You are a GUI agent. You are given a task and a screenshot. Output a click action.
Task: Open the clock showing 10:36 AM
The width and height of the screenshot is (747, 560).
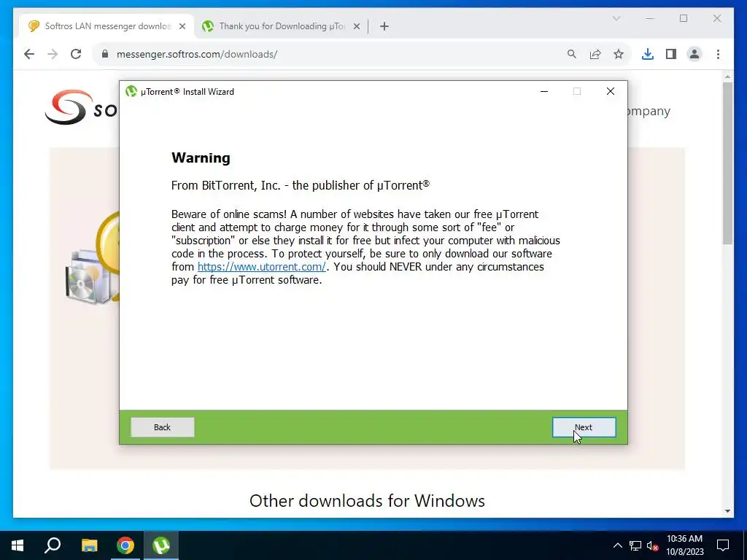(684, 545)
